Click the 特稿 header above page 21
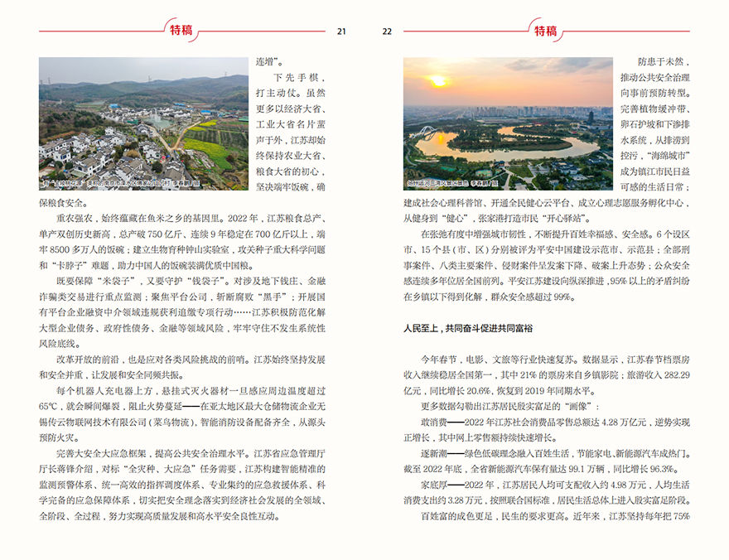 [x=181, y=31]
